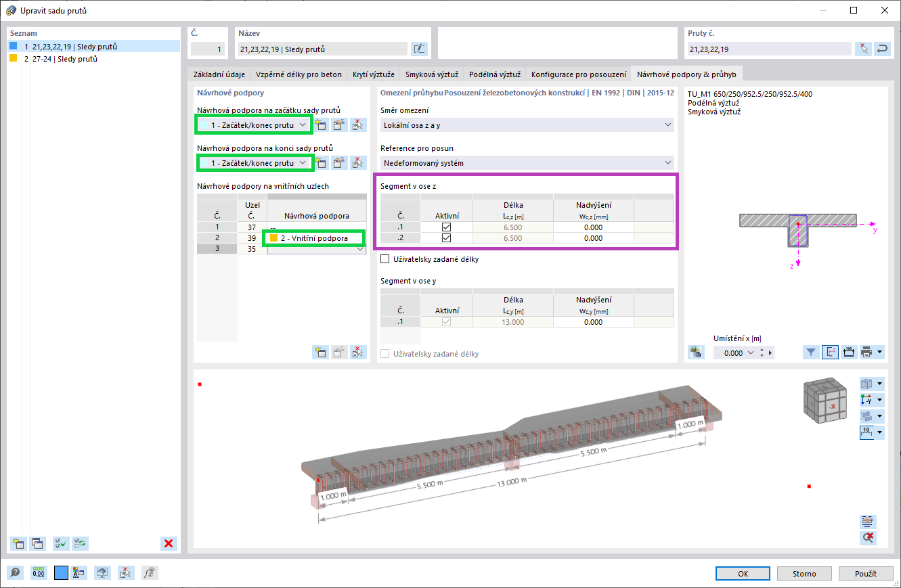Uncheck Aktivní for segment .1 in axis z
The image size is (901, 588).
pyautogui.click(x=446, y=227)
